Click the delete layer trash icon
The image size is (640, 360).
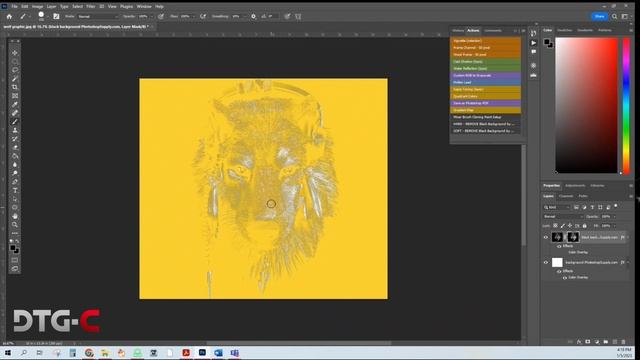point(623,342)
